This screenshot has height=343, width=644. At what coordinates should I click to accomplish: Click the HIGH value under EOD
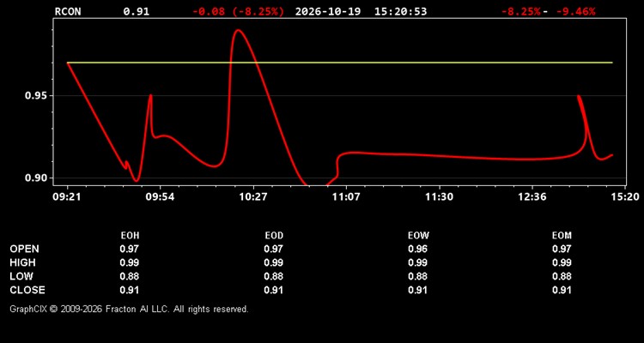point(274,262)
